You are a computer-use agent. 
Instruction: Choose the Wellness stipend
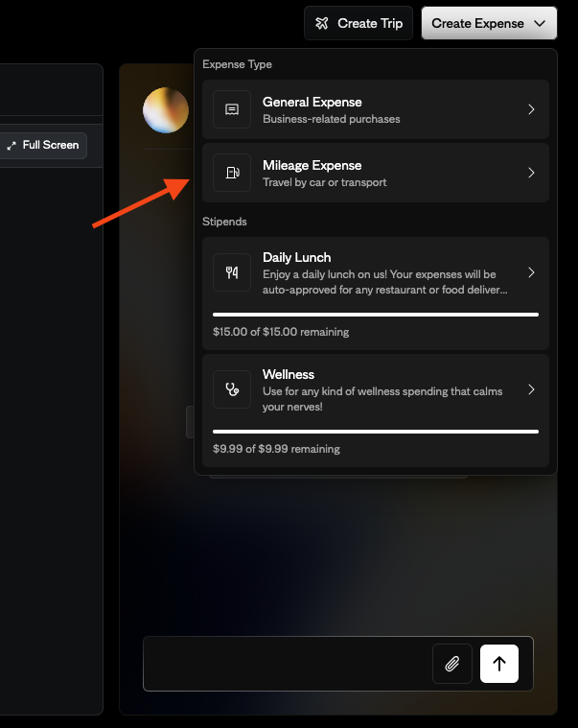[x=376, y=411]
